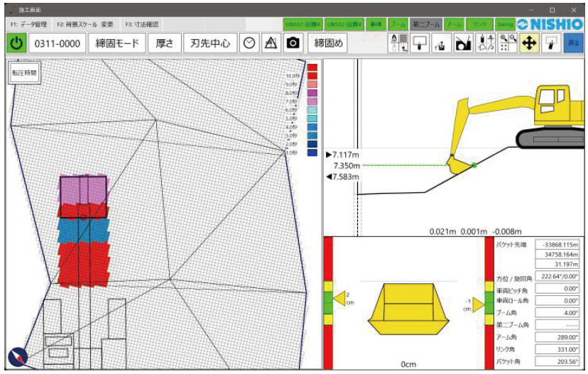Click the 締固モード button
Image resolution: width=588 pixels, height=374 pixels.
point(117,43)
